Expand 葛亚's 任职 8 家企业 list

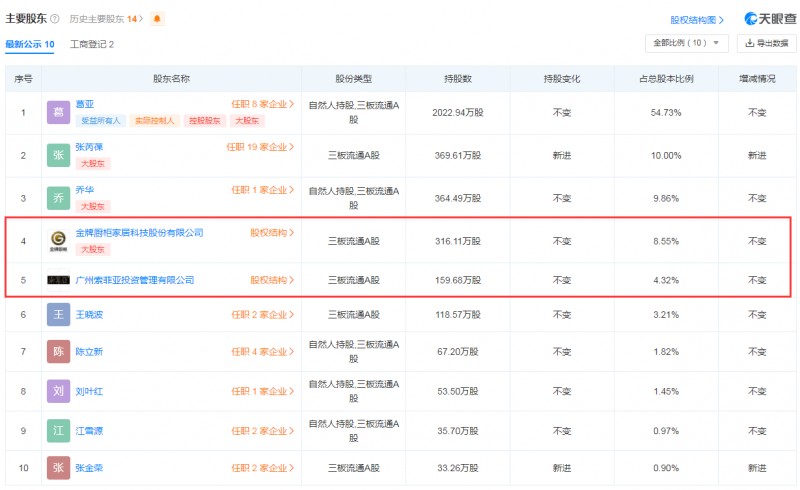[262, 104]
